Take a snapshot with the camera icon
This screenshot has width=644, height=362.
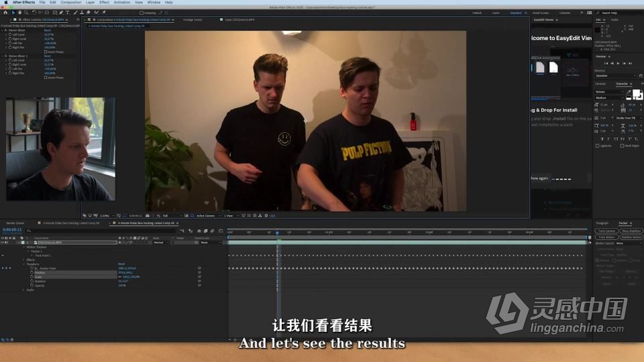[148, 215]
